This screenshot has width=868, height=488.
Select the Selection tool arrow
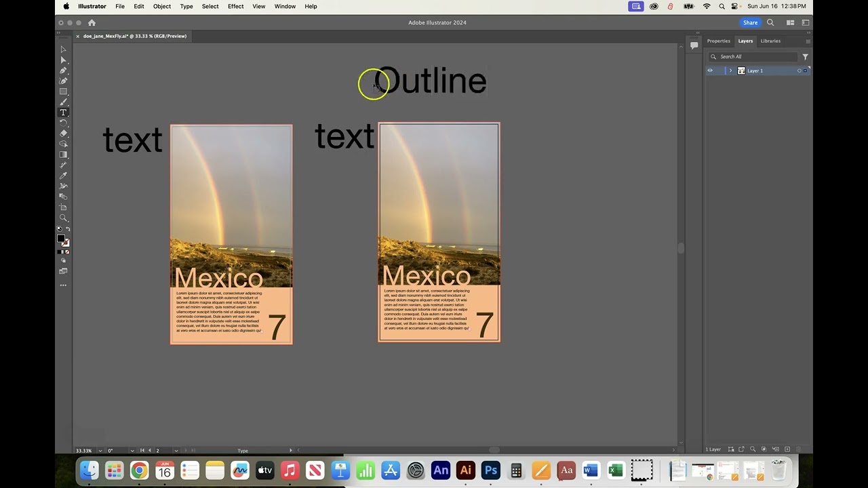(63, 49)
